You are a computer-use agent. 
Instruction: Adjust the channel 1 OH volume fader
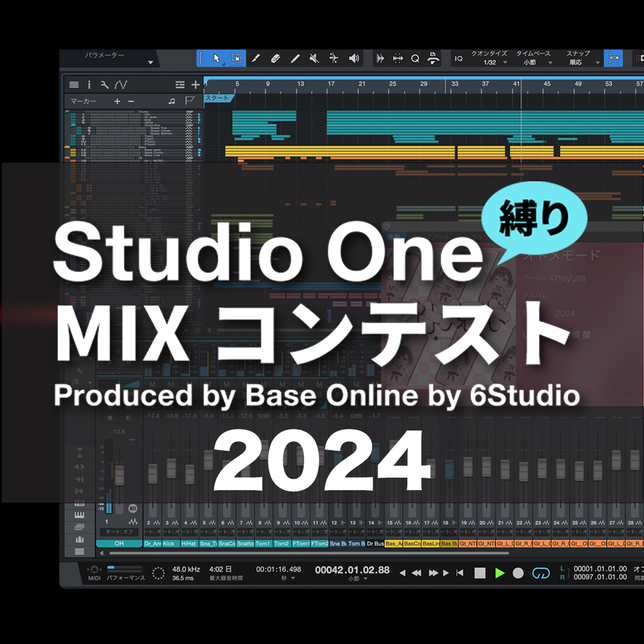tap(119, 475)
